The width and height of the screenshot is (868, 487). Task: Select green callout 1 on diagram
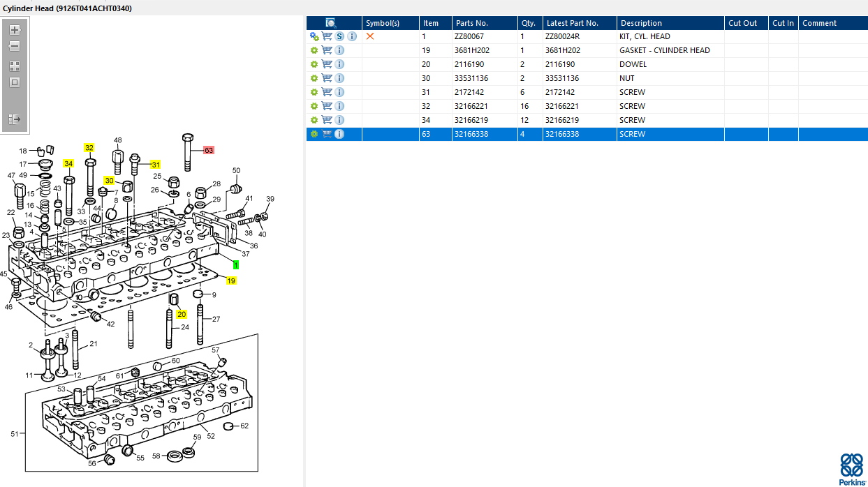[236, 265]
